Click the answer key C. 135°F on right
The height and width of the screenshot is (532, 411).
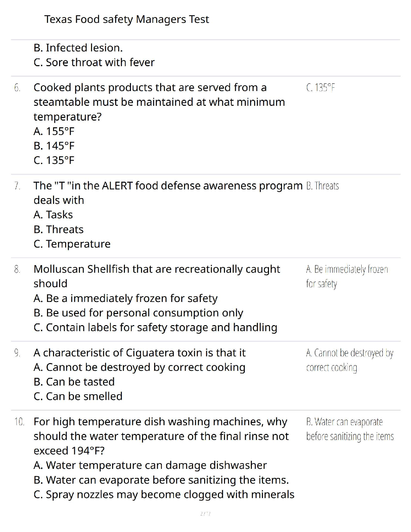point(321,88)
